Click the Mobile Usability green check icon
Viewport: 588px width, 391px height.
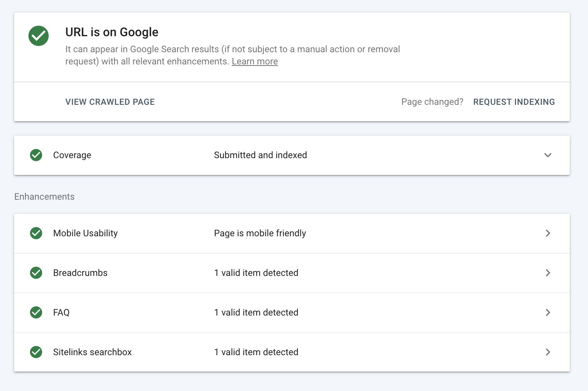(36, 233)
